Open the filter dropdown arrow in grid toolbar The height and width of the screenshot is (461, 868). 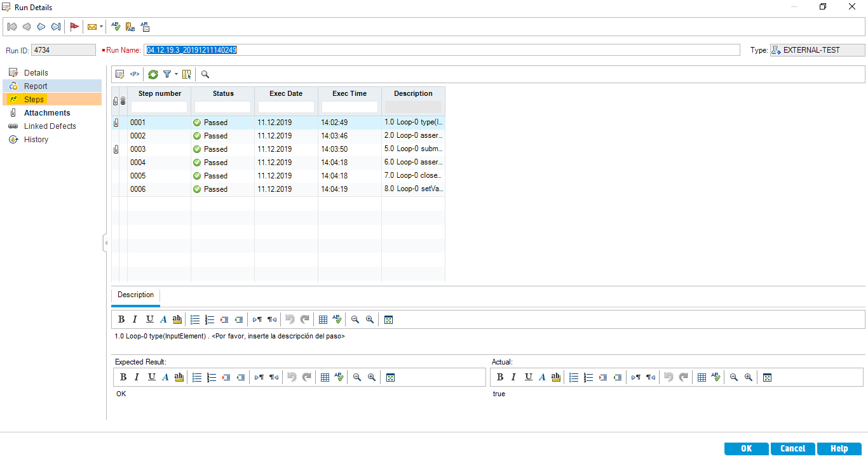point(176,74)
